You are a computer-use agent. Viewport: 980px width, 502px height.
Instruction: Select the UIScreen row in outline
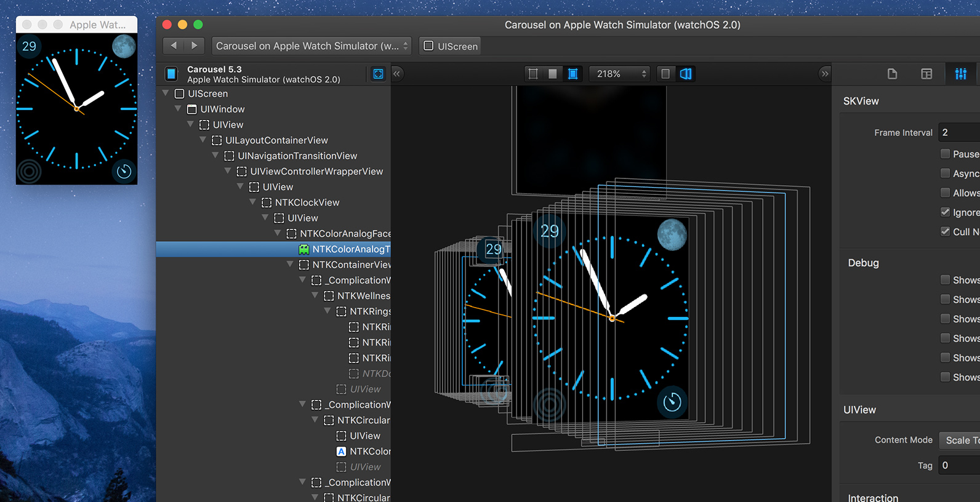click(x=273, y=94)
